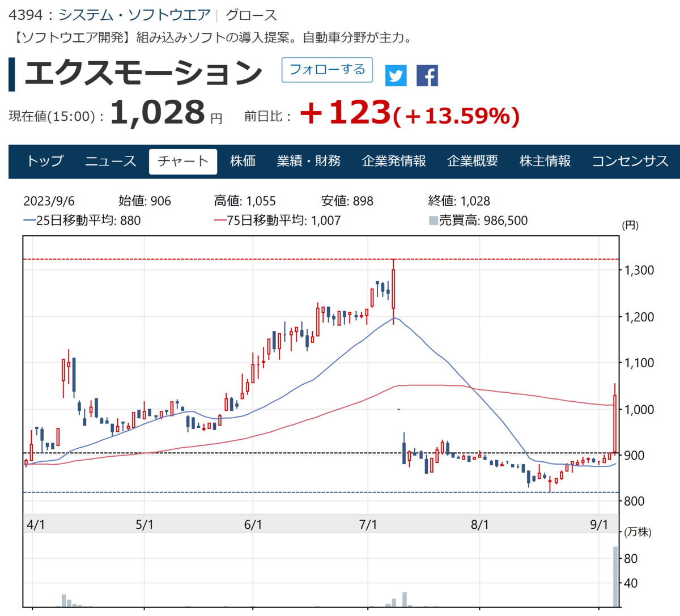Image resolution: width=680 pixels, height=616 pixels.
Task: Click the 6/1 date axis label
Action: [253, 525]
